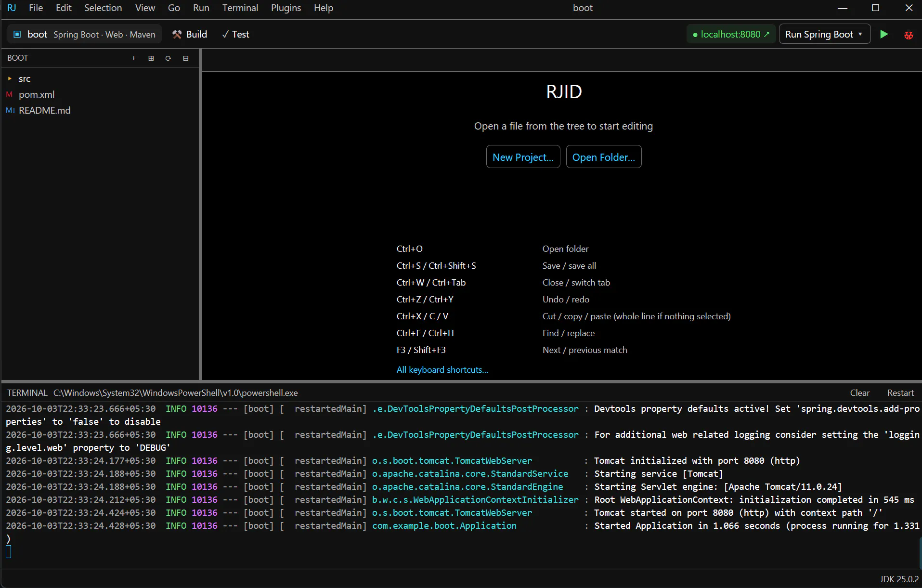Screen dimensions: 922x588
Task: Open the Terminal menu
Action: [x=240, y=8]
